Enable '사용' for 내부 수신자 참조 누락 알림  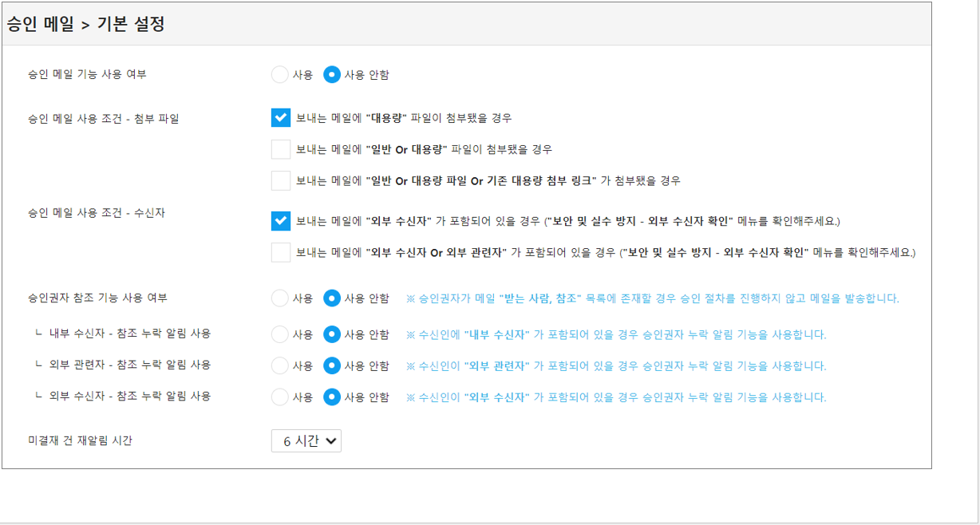click(x=280, y=334)
